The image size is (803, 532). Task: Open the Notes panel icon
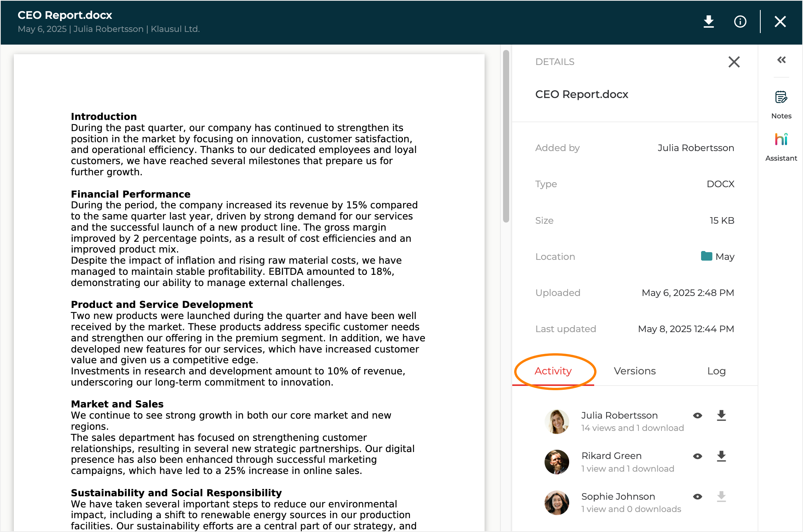[781, 97]
